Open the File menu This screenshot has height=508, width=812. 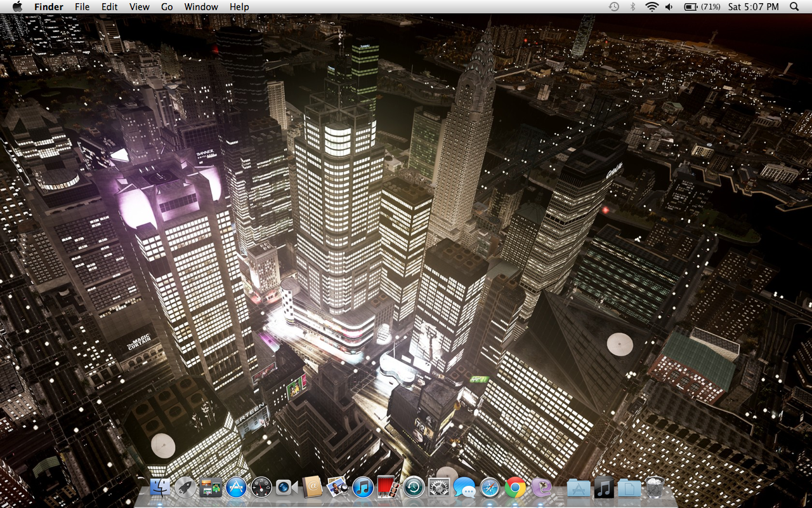pyautogui.click(x=82, y=6)
